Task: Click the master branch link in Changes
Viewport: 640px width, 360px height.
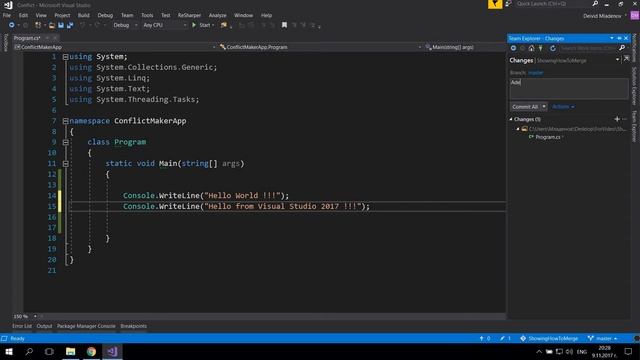Action: coord(536,73)
